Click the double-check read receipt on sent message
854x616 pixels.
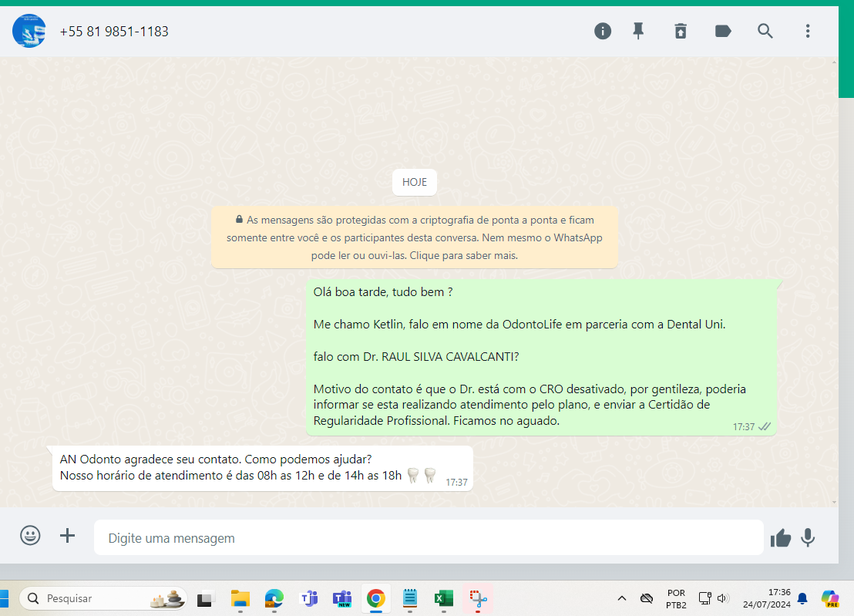765,426
